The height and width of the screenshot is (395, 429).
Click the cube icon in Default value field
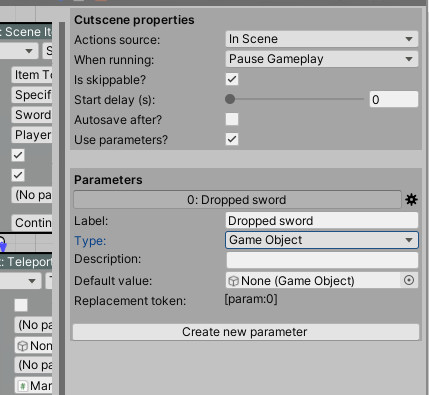[x=233, y=281]
